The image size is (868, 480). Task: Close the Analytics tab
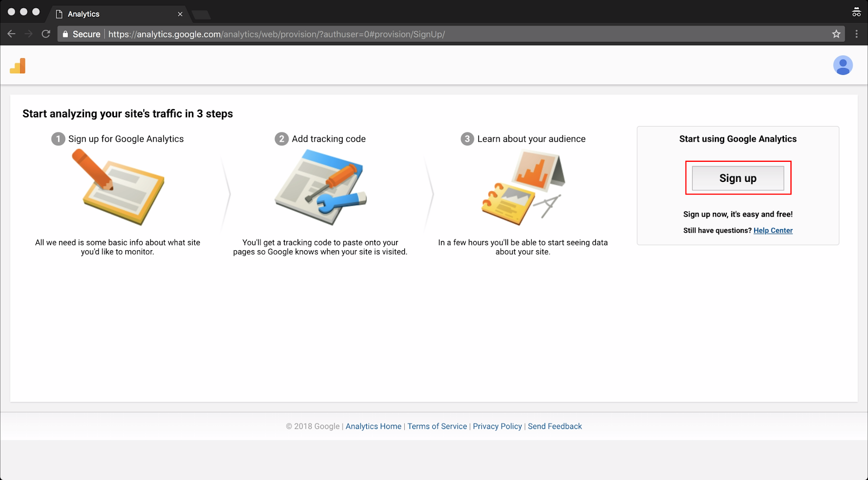(180, 14)
